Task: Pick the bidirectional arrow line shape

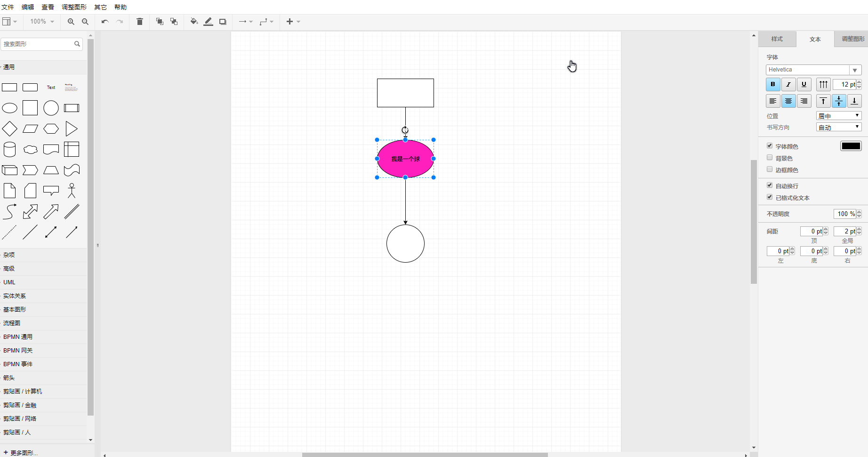Action: tap(51, 232)
